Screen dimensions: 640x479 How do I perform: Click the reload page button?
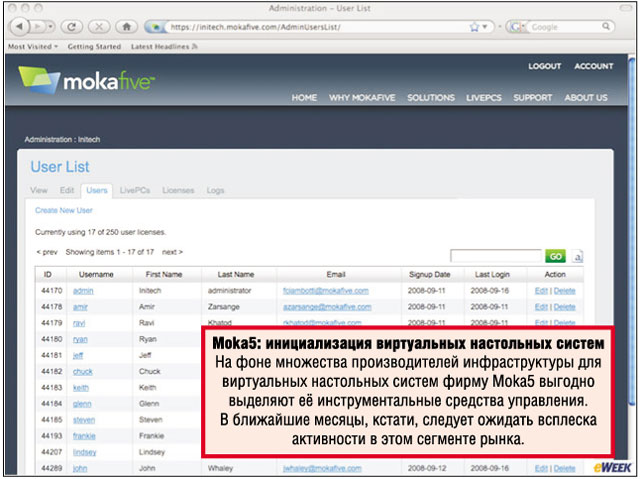tap(72, 27)
